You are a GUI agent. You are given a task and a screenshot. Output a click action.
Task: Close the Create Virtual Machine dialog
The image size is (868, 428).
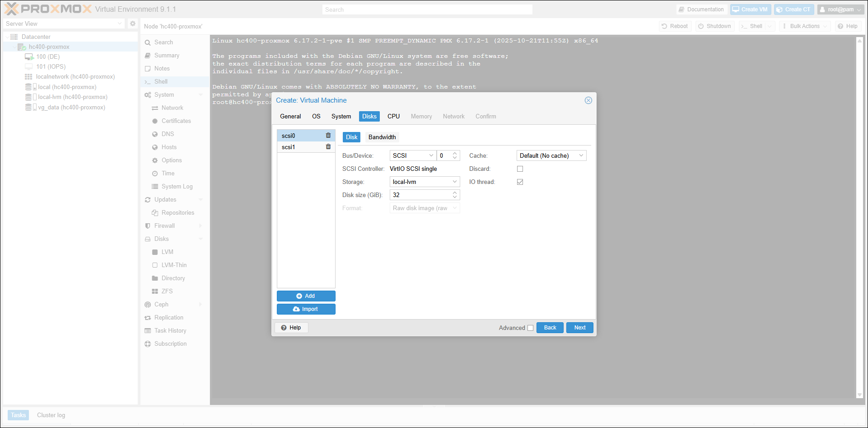click(588, 100)
